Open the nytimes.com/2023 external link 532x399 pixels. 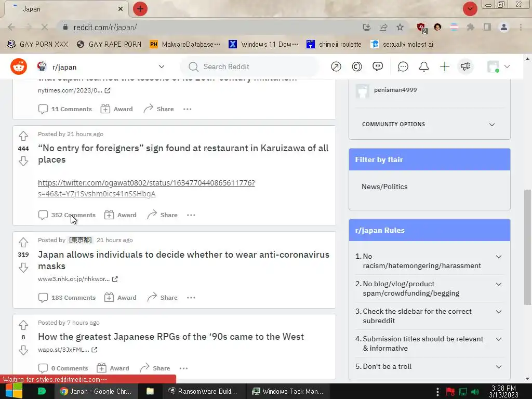tap(74, 90)
